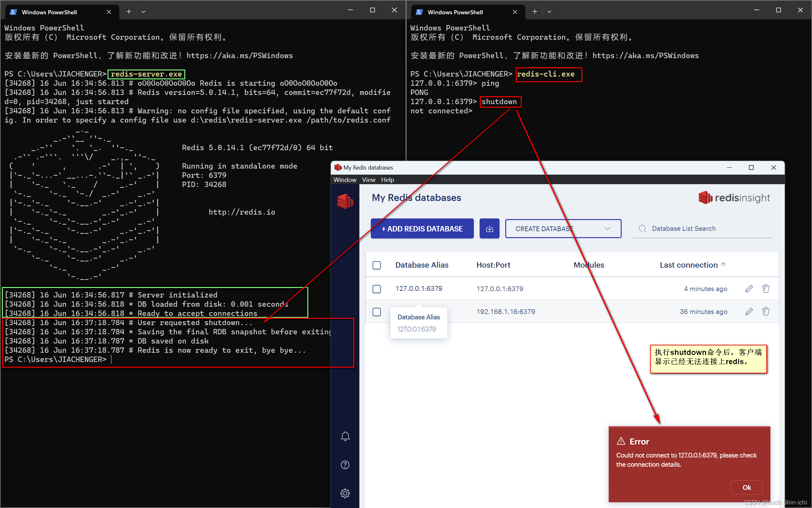Viewport: 812px width, 508px height.
Task: Sort by Host:Port column
Action: point(493,265)
